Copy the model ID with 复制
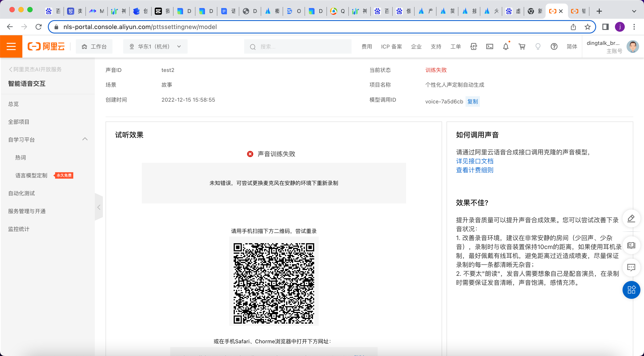Screen dimensions: 644x356 [x=472, y=101]
